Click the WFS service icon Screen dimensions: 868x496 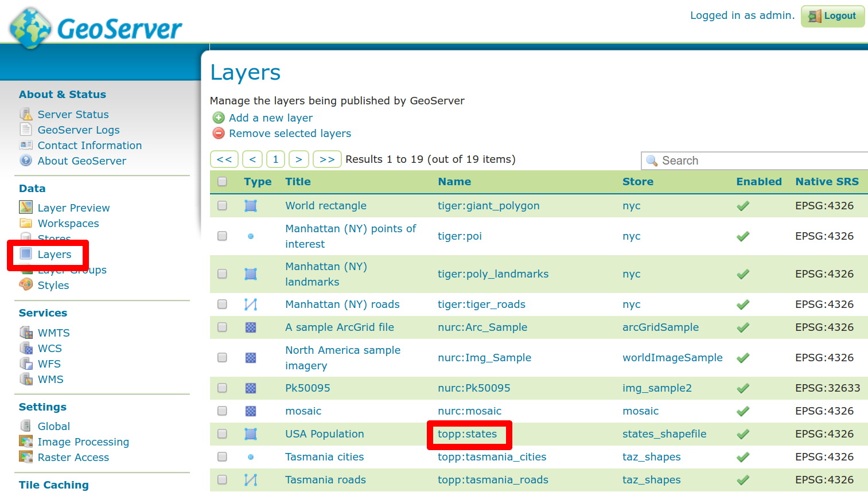coord(26,364)
